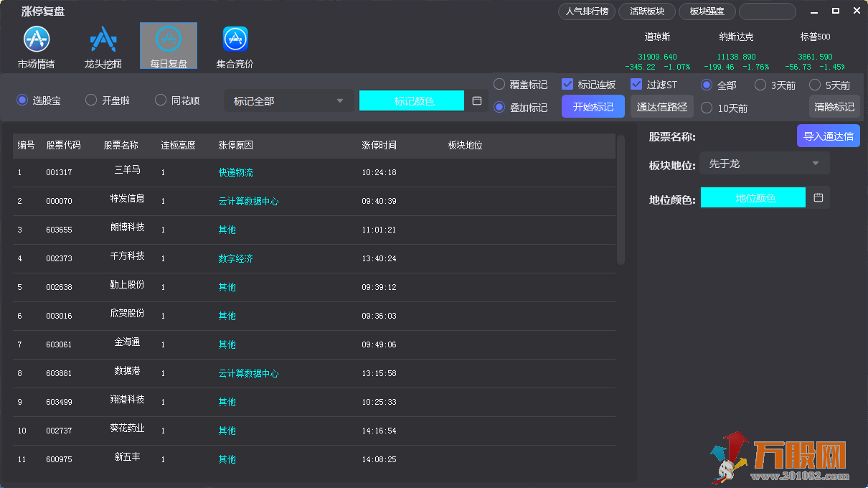Screen dimensions: 868x488
Task: Select the 选股宝 radio option
Action: point(39,100)
